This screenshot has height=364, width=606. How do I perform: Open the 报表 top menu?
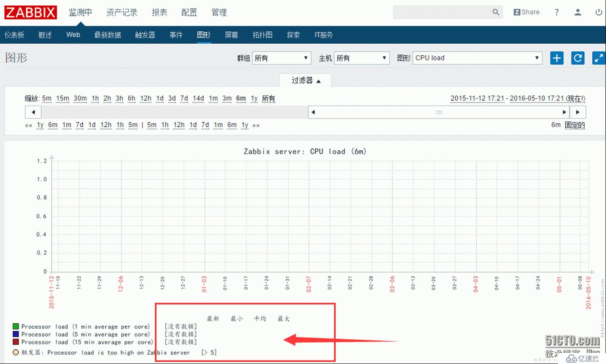pyautogui.click(x=159, y=12)
